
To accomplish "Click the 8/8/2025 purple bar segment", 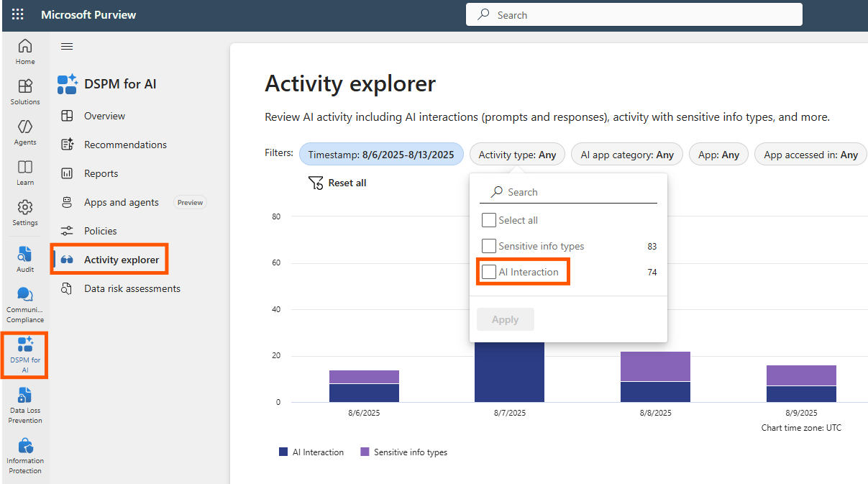I will (655, 366).
